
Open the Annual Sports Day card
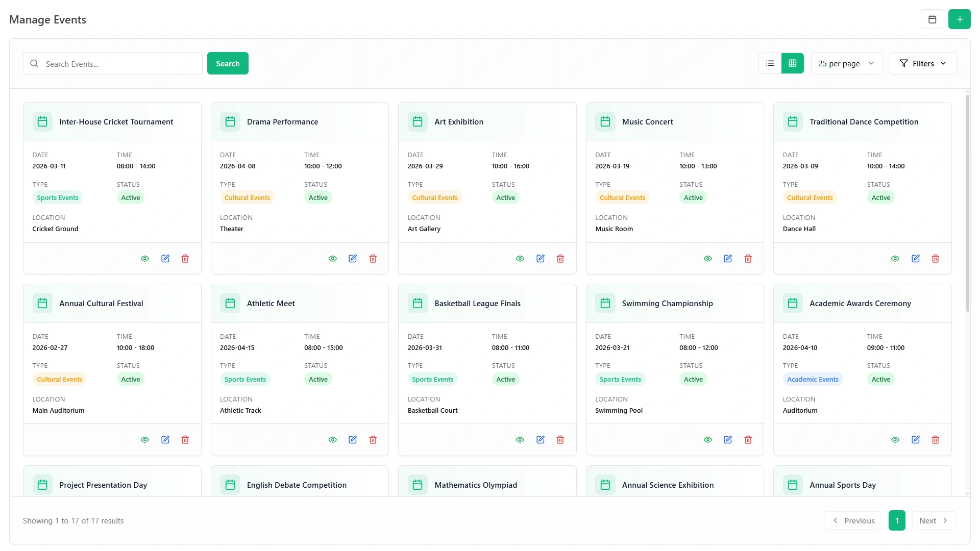863,481
